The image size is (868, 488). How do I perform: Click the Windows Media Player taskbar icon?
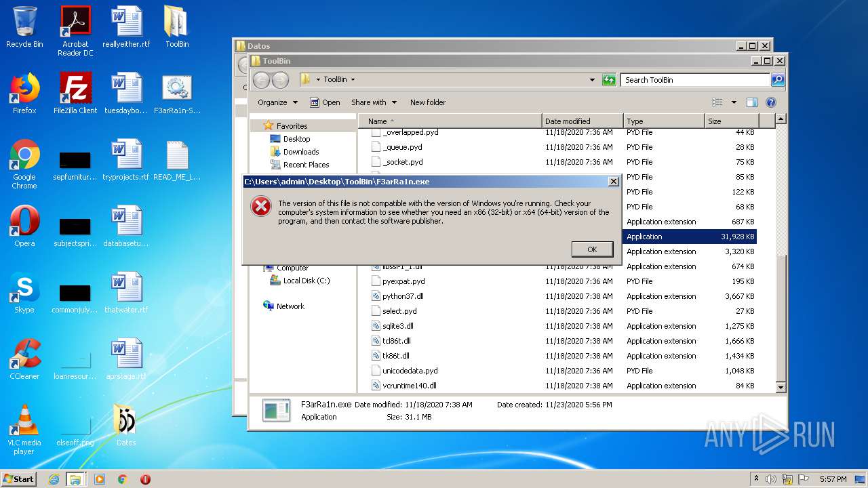click(100, 479)
